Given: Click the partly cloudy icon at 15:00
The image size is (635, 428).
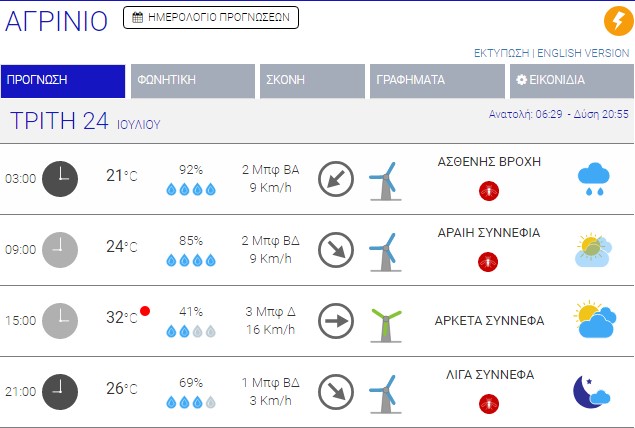Looking at the screenshot, I should click(x=594, y=321).
